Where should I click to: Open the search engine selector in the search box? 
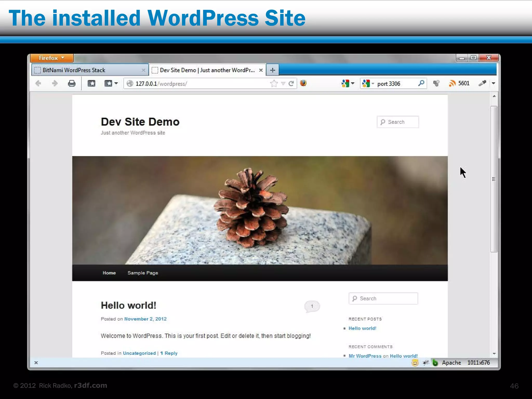tap(368, 83)
